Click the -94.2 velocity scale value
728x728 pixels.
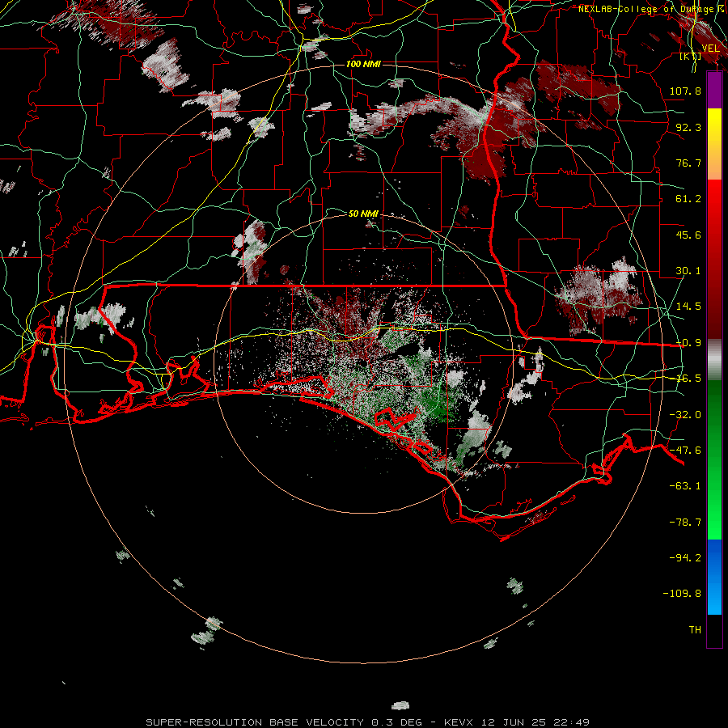coord(685,558)
